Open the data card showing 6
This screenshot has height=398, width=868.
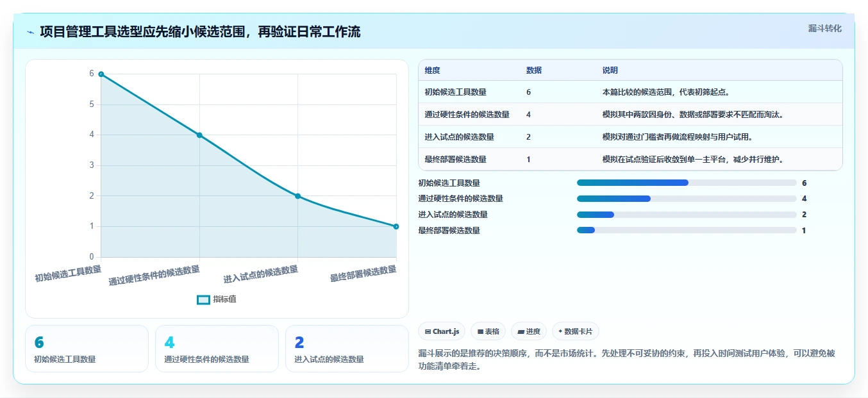tap(87, 349)
